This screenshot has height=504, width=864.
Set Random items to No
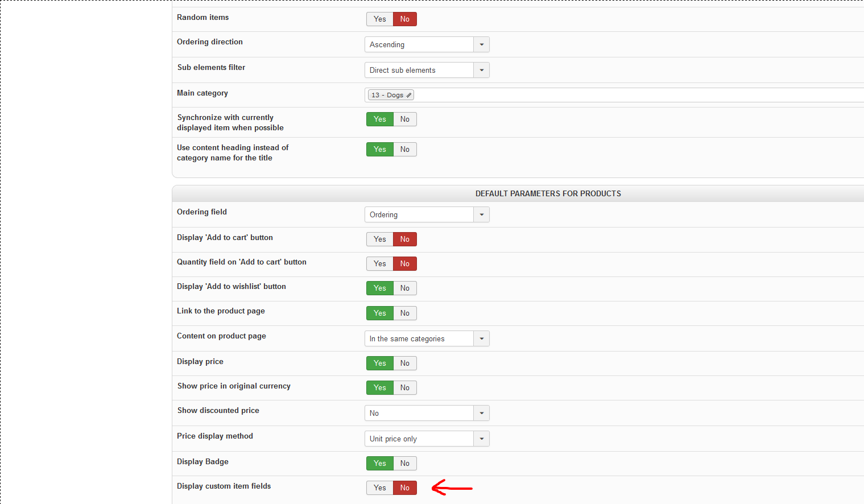pos(405,19)
